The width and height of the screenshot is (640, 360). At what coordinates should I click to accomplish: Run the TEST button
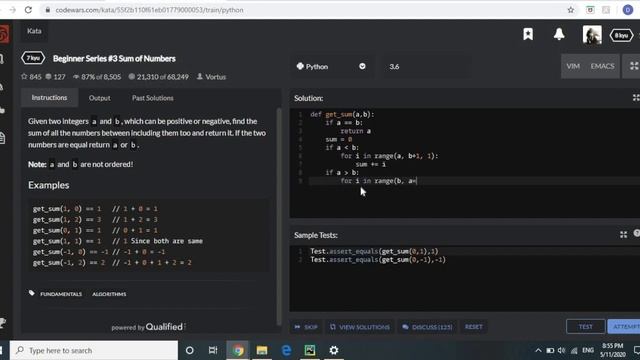(x=585, y=327)
